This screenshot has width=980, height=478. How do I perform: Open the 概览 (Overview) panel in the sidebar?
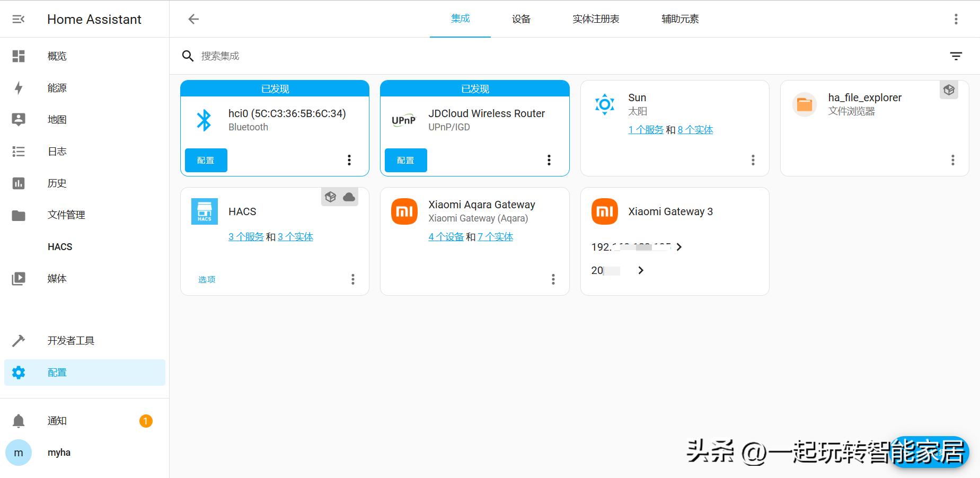57,56
